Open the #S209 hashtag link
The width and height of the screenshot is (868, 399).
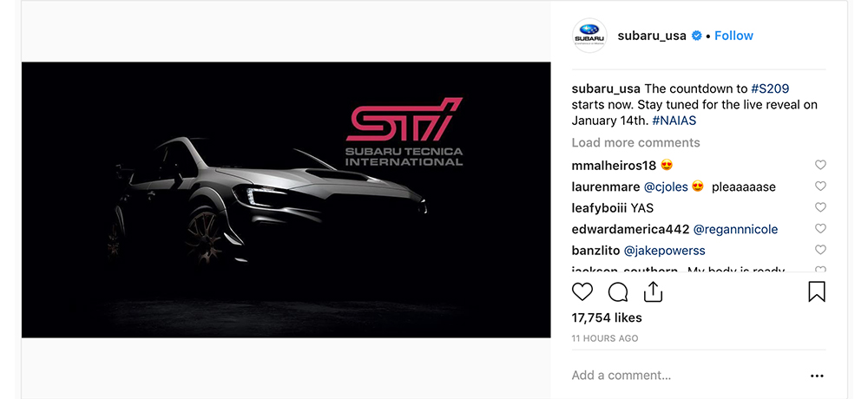tap(770, 88)
